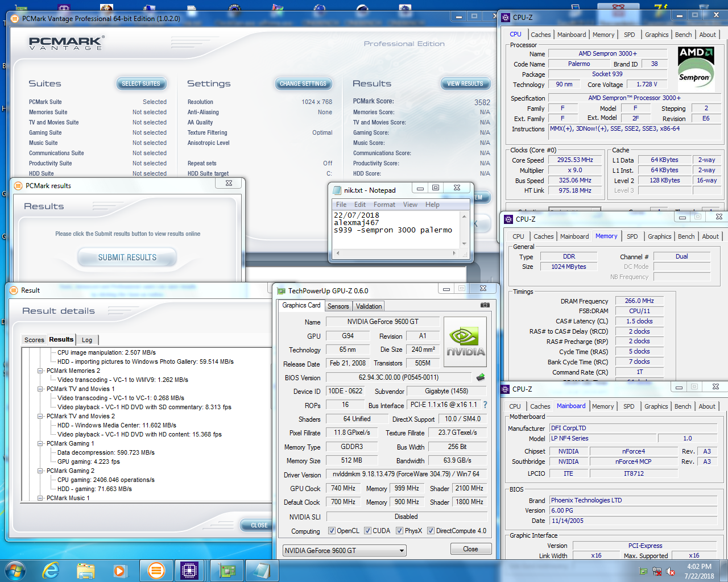Click the top CPU-Z window title icon

coord(506,18)
